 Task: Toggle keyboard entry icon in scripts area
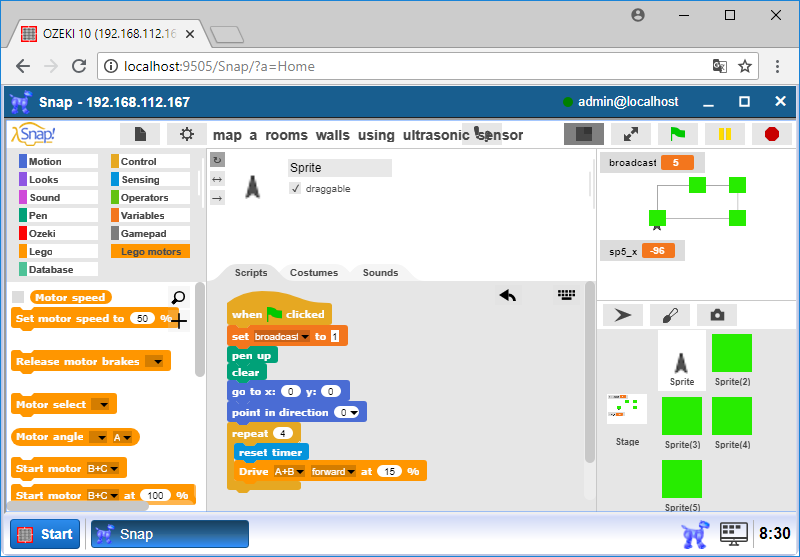click(x=566, y=294)
